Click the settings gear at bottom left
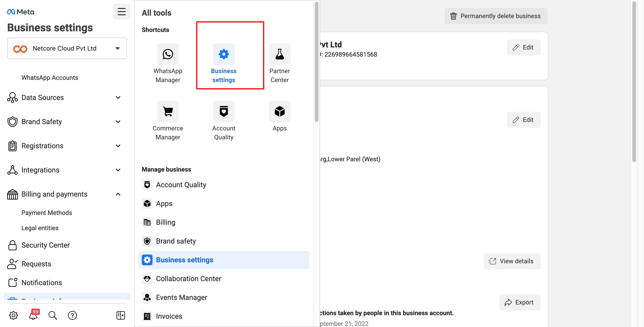Viewport: 644px width, 327px height. click(x=13, y=315)
